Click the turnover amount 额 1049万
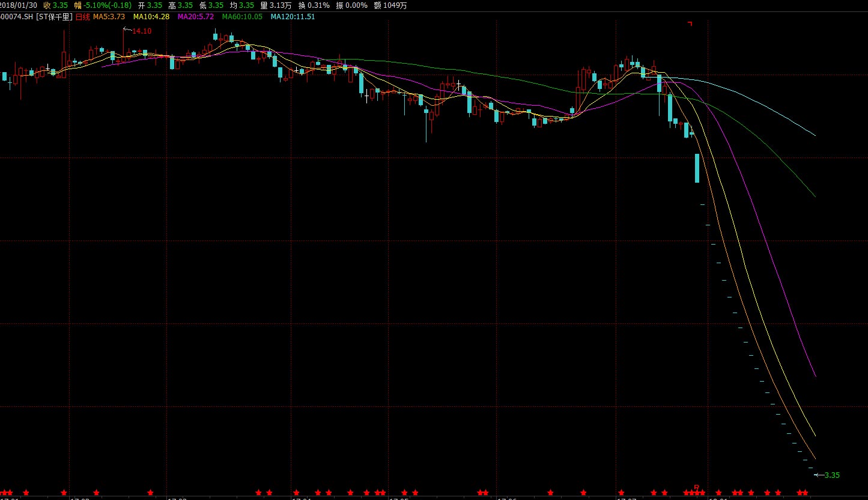The width and height of the screenshot is (868, 500). (x=390, y=5)
